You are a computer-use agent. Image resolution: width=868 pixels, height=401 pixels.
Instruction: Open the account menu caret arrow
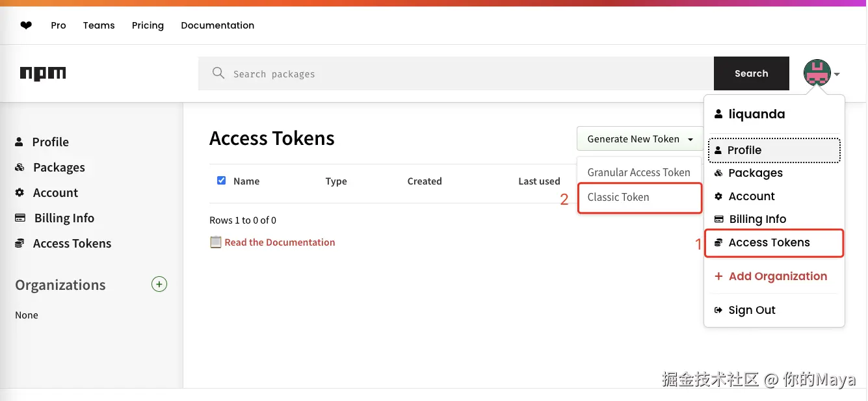pyautogui.click(x=837, y=75)
